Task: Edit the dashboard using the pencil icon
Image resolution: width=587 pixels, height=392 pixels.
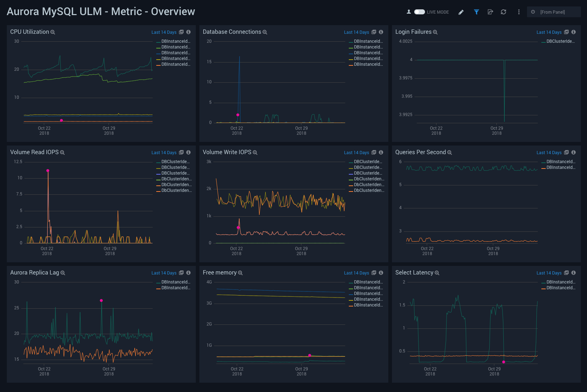Action: tap(461, 12)
